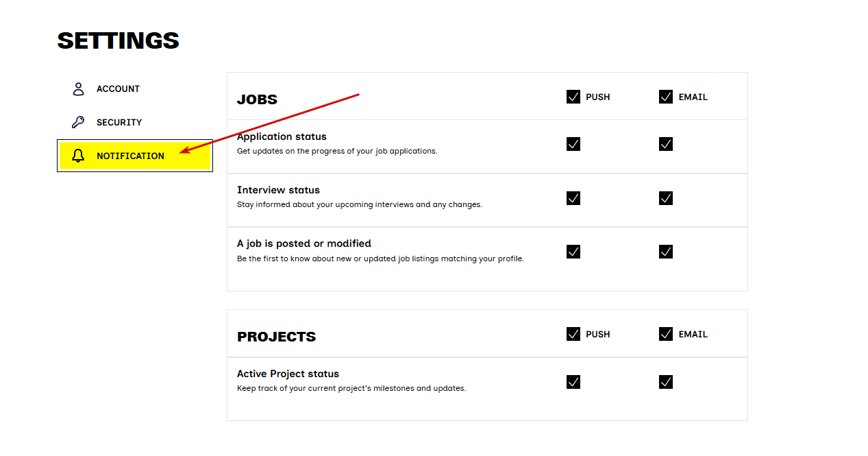Viewport: 868px width, 456px height.
Task: Open the Security settings tab
Action: pos(119,122)
